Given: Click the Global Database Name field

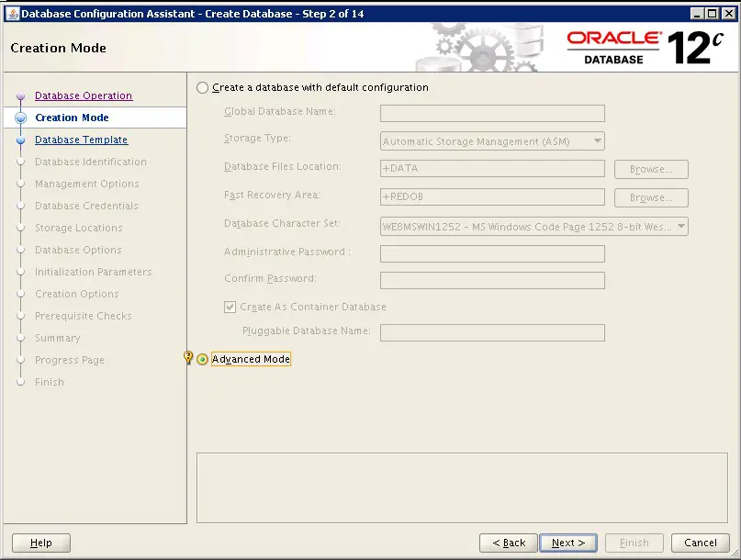Looking at the screenshot, I should (492, 114).
